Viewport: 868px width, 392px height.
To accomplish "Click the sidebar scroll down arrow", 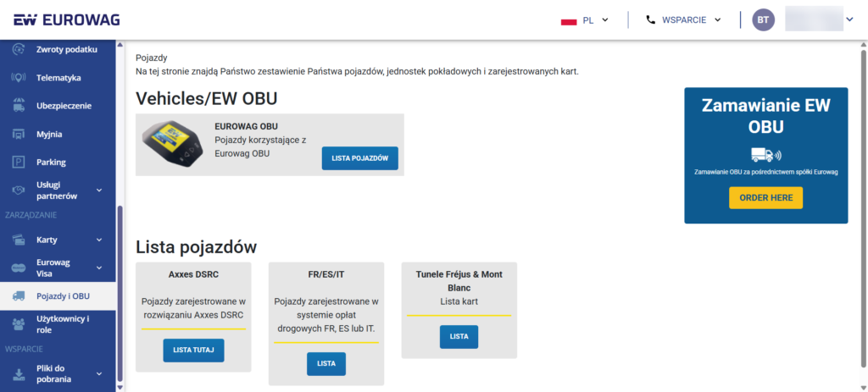I will point(120,388).
